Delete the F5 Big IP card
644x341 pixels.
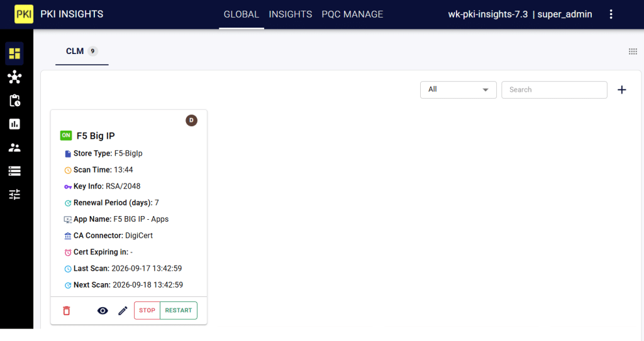pyautogui.click(x=67, y=311)
